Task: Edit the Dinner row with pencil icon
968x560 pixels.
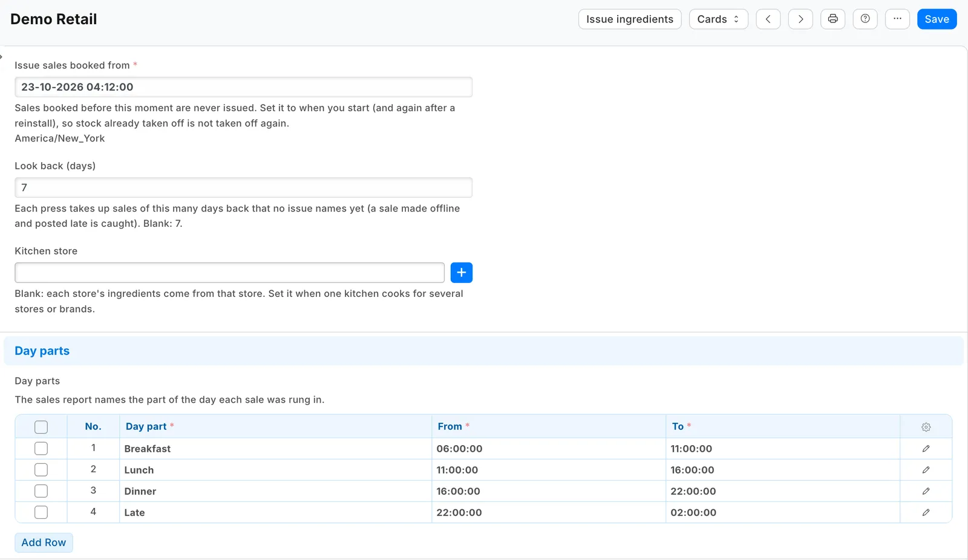Action: tap(926, 491)
